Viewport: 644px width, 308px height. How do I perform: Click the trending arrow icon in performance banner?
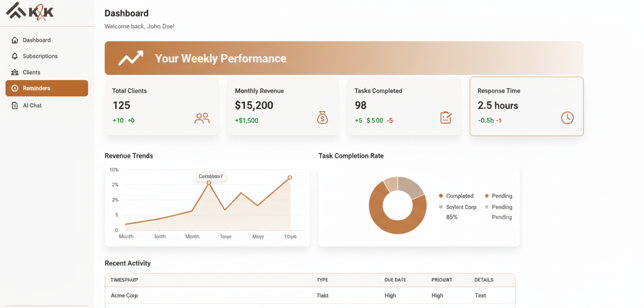click(x=129, y=57)
